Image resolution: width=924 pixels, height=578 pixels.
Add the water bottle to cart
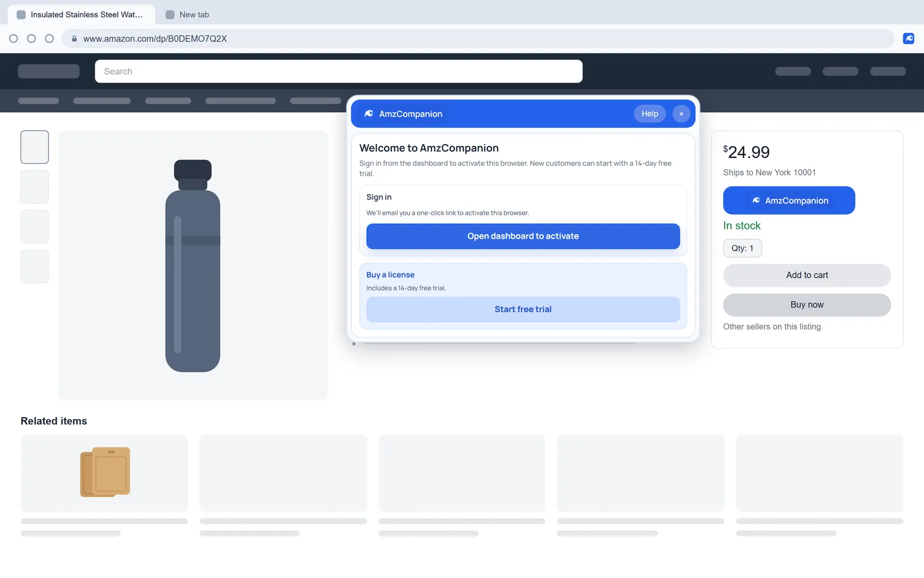click(807, 275)
